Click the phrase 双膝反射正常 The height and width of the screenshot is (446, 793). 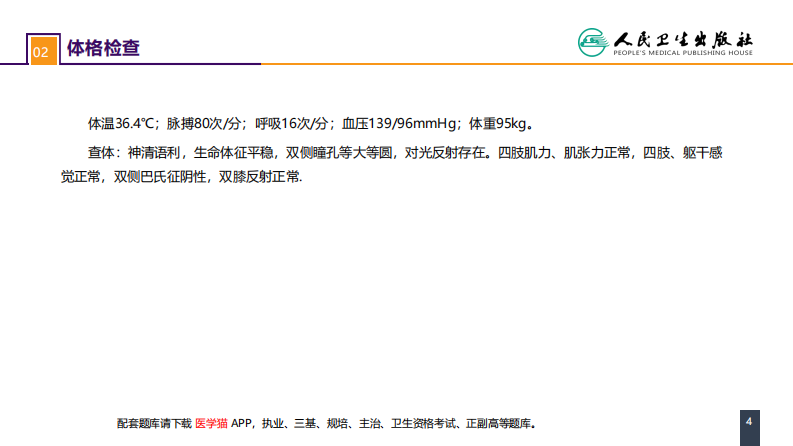point(259,177)
